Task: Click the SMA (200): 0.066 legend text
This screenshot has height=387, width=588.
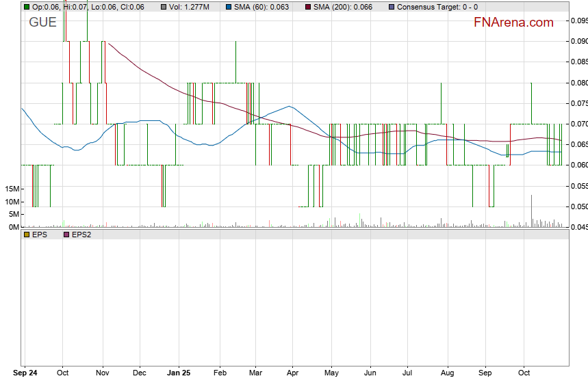Action: (342, 7)
